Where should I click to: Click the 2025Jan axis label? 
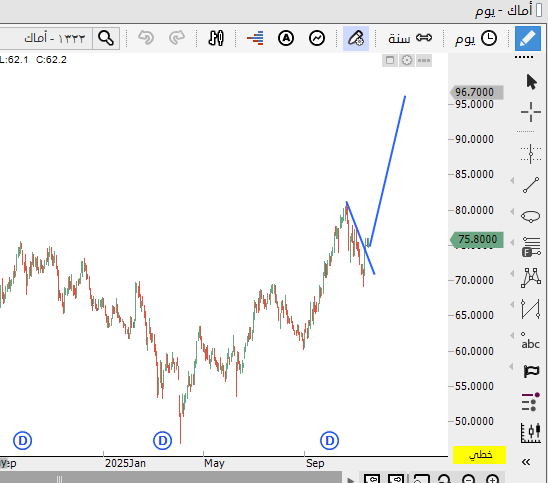tap(125, 463)
